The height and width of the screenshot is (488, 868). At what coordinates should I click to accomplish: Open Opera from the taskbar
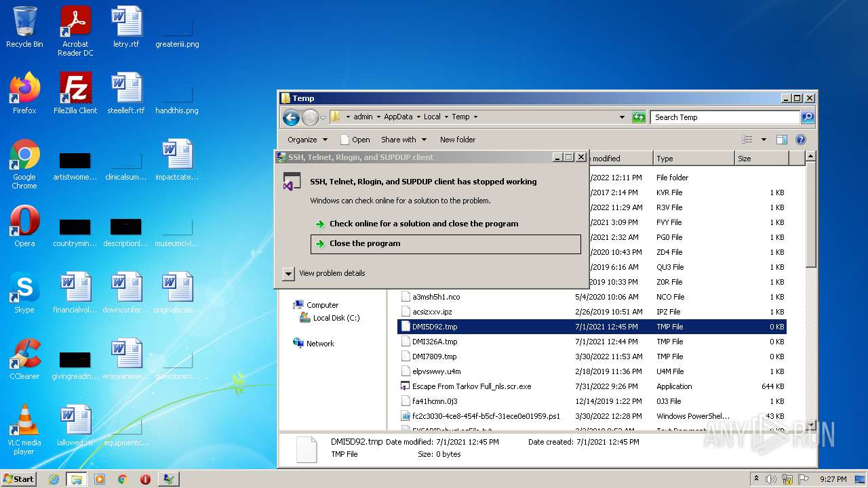[x=145, y=479]
